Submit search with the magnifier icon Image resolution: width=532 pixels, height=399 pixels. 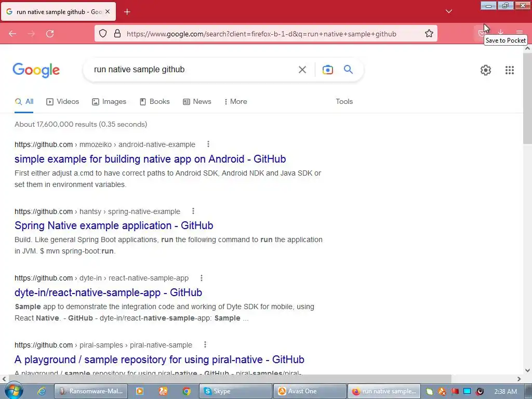coord(348,70)
